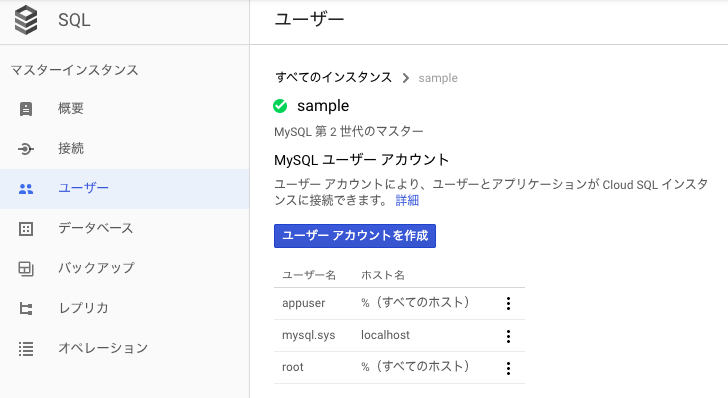
Task: Click root's % (すべてのホスト) host cell
Action: click(415, 367)
